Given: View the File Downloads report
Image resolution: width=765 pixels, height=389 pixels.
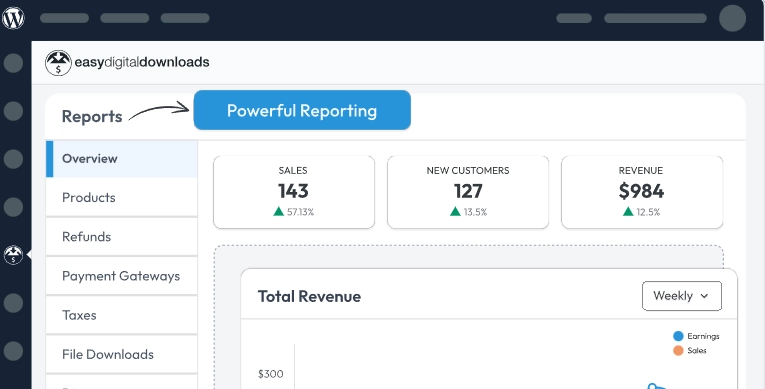Looking at the screenshot, I should pyautogui.click(x=121, y=354).
